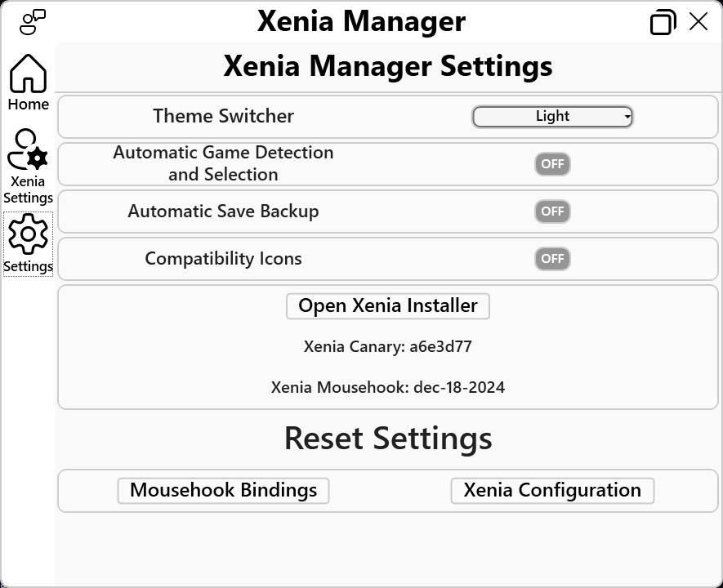Click the Xenia Manager Settings heading
This screenshot has width=723, height=588.
(x=388, y=66)
